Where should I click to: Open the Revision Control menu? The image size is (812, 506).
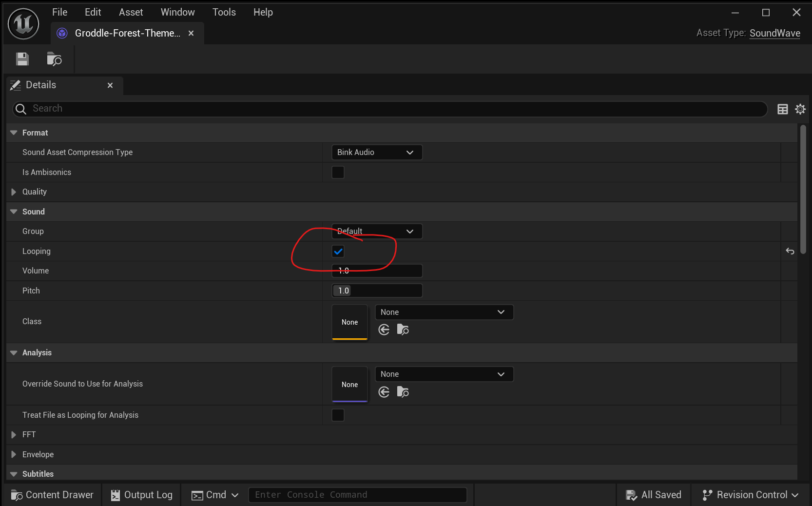coord(751,495)
